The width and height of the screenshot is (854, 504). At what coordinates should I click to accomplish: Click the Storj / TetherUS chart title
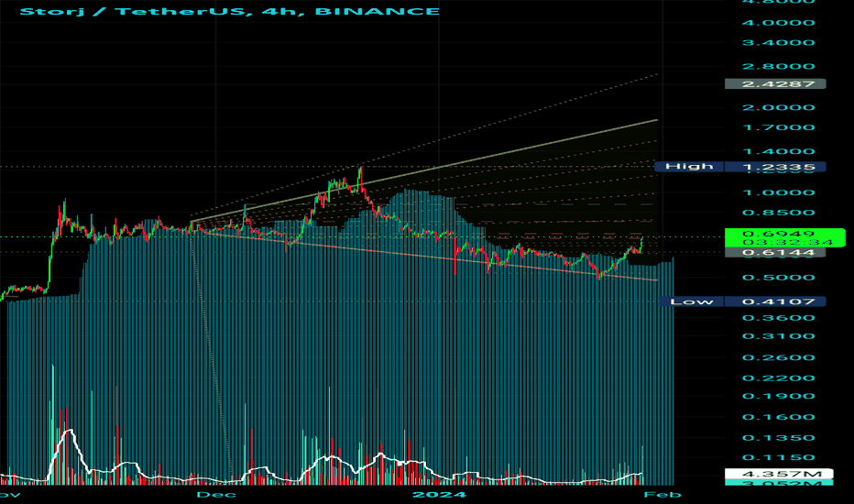(x=229, y=11)
